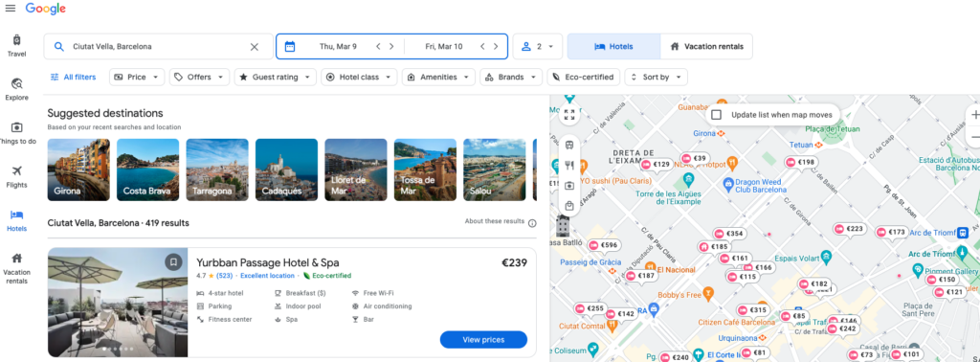Select €315 hotel map pin
980x362 pixels.
point(753,310)
